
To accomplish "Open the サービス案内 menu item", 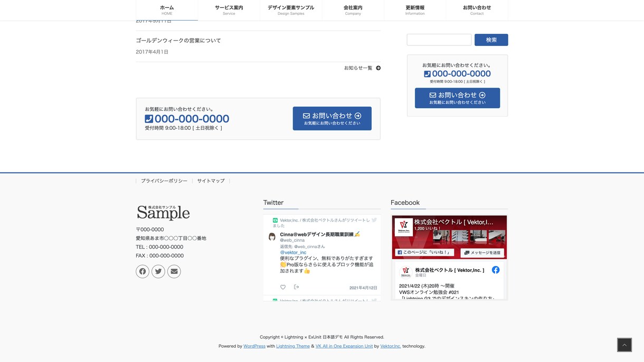I will pos(229,10).
